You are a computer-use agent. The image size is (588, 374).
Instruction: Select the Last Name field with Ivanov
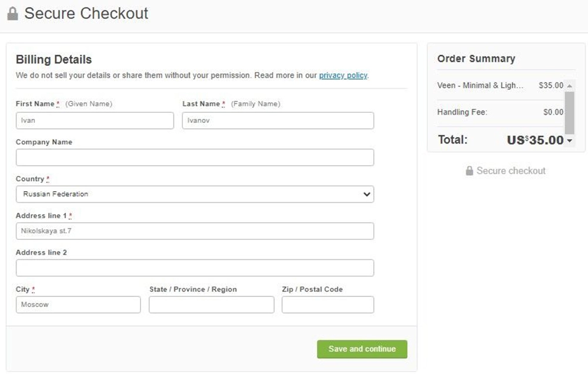pyautogui.click(x=278, y=121)
